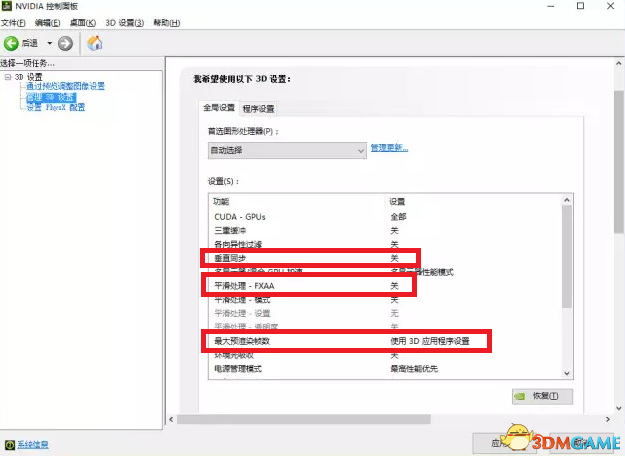Select 设置 PhysX 配置 tree item
The image size is (625, 456).
click(56, 107)
